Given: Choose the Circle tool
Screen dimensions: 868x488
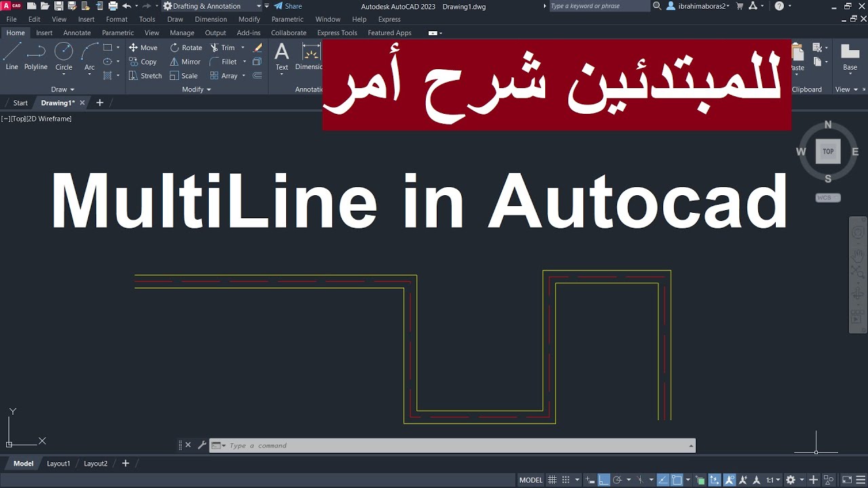Looking at the screenshot, I should [64, 57].
